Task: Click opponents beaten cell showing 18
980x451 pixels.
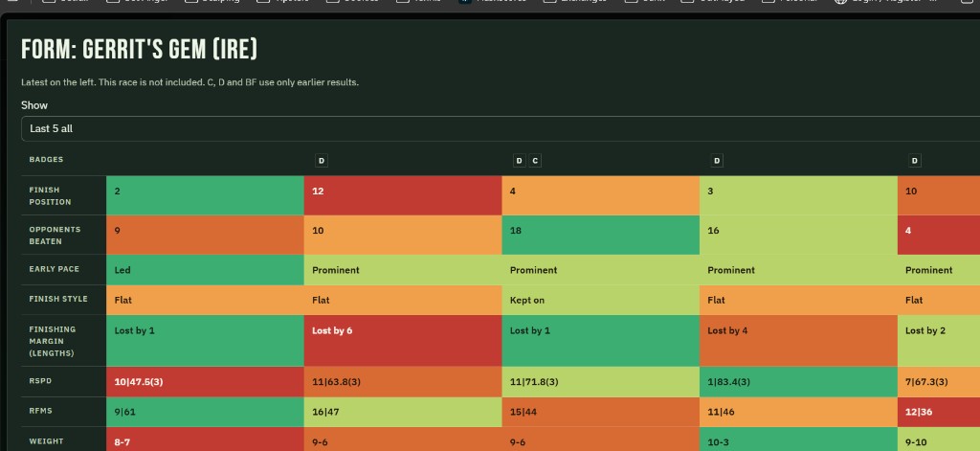Action: tap(601, 235)
